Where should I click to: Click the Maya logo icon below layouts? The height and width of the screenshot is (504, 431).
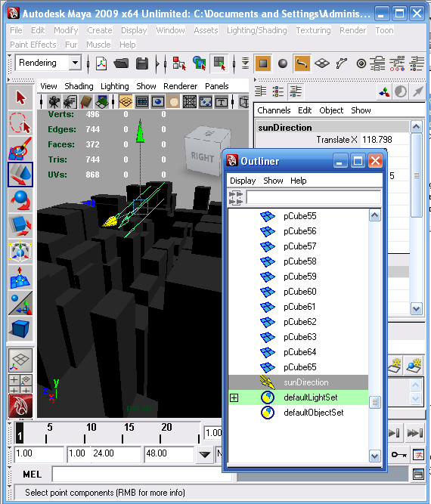tap(20, 406)
